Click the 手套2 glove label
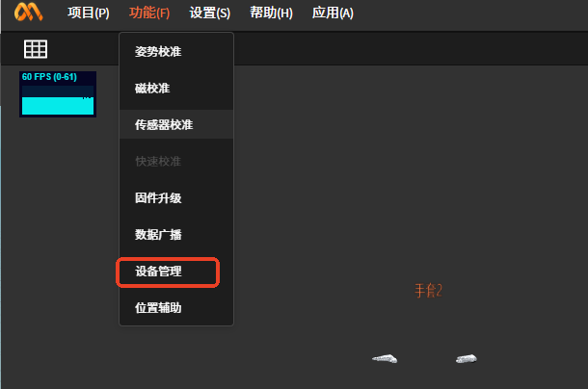Viewport: 588px width, 389px height. pyautogui.click(x=428, y=291)
